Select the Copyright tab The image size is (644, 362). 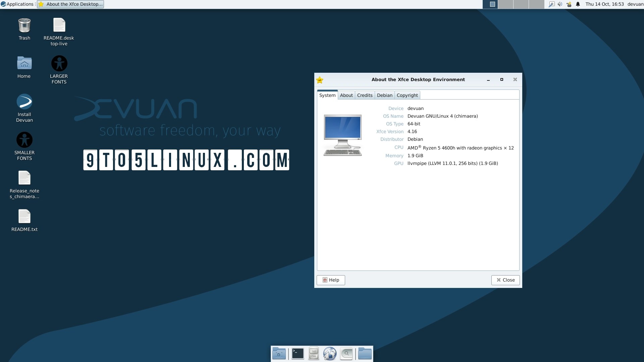pos(407,95)
